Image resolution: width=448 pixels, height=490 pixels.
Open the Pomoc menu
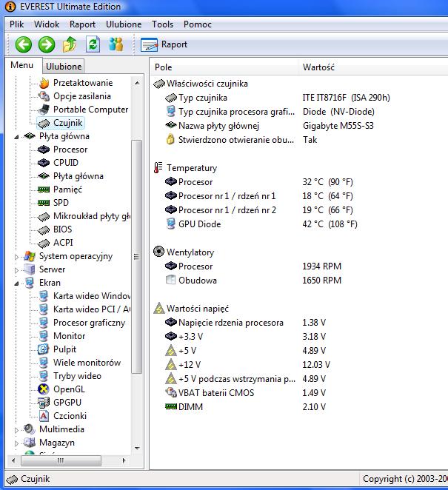pyautogui.click(x=198, y=24)
